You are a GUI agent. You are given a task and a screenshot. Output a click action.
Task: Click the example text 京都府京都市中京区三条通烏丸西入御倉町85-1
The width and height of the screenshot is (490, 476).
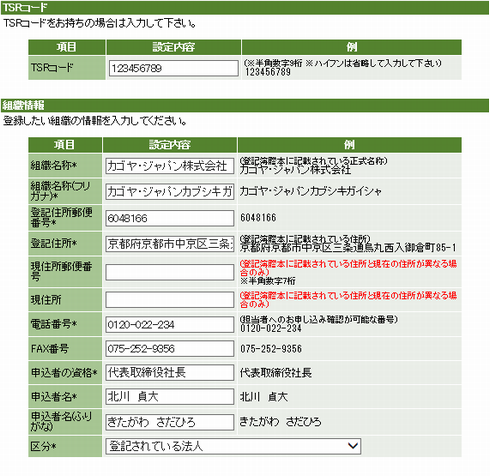pyautogui.click(x=348, y=248)
